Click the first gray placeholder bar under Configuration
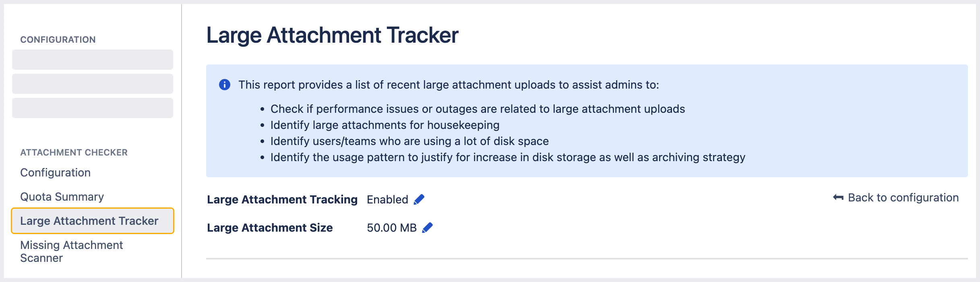The width and height of the screenshot is (980, 282). pos(92,59)
